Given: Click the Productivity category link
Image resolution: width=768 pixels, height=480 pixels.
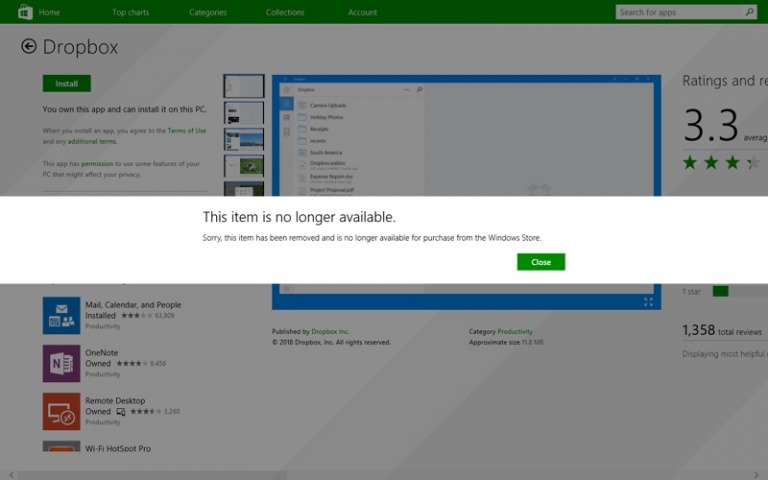Looking at the screenshot, I should (x=516, y=331).
